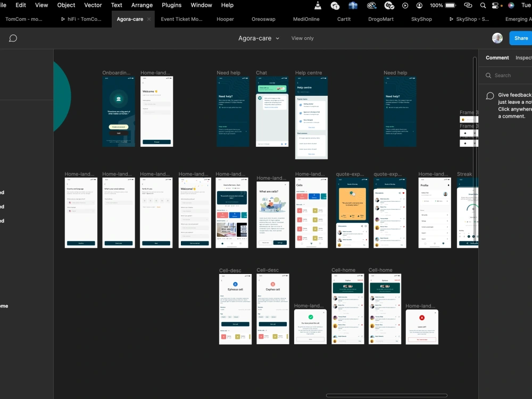This screenshot has height=399, width=532.
Task: Switch to the hiFi - TomCo... tab
Action: [x=81, y=19]
